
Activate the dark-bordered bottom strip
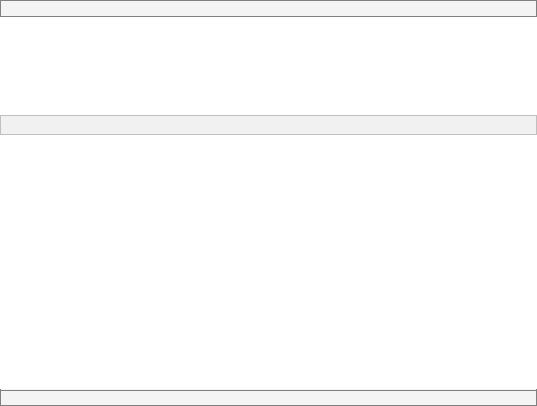(268, 398)
